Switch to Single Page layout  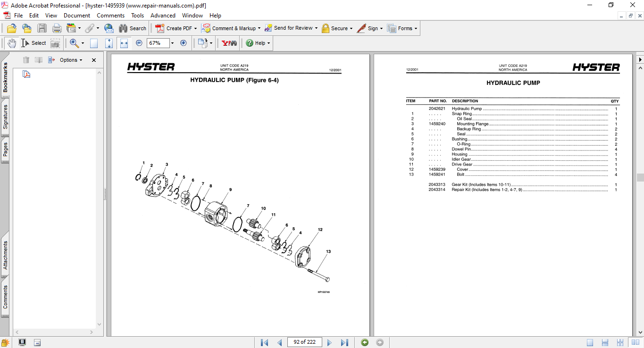point(590,342)
